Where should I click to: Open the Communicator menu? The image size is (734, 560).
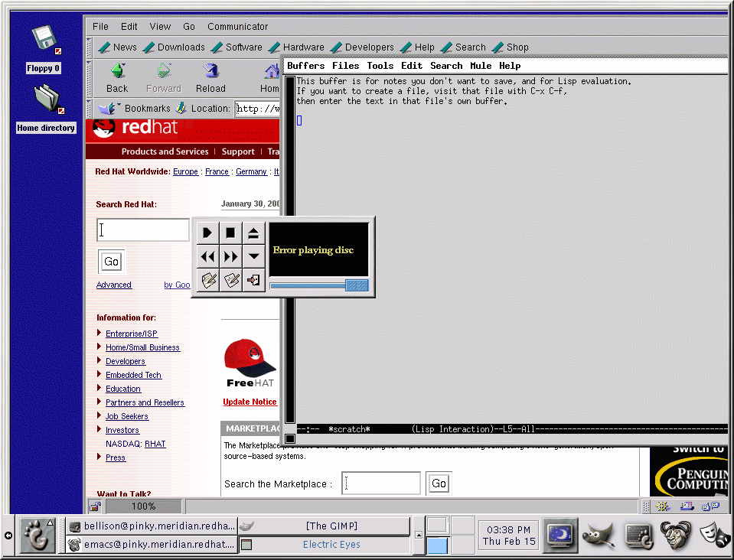tap(237, 27)
